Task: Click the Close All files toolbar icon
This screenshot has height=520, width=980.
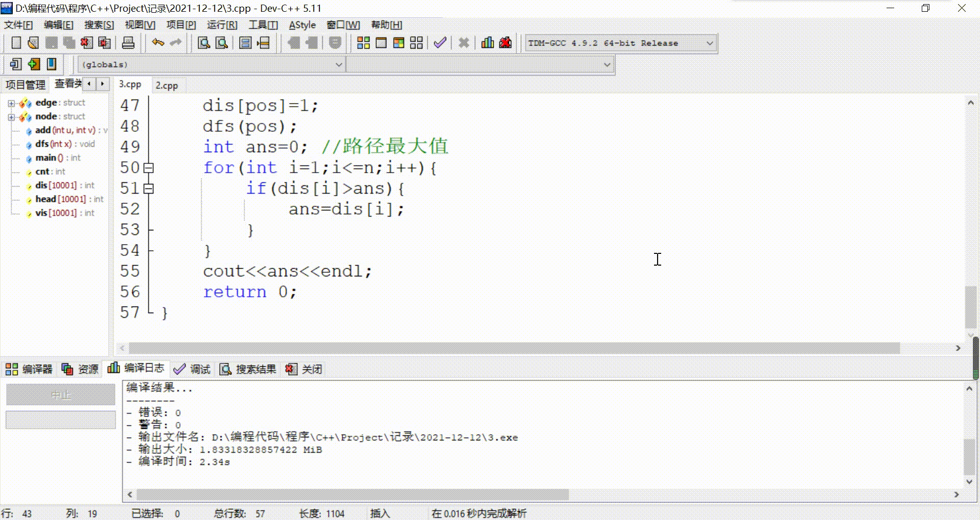Action: (x=104, y=43)
